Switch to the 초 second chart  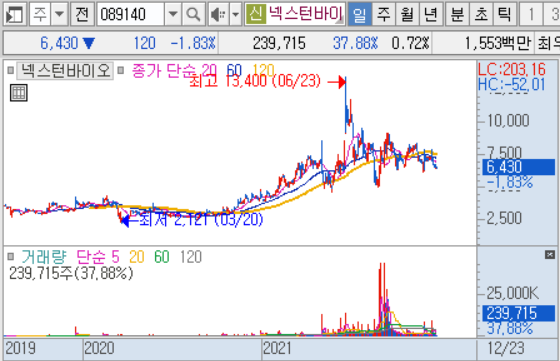click(481, 14)
